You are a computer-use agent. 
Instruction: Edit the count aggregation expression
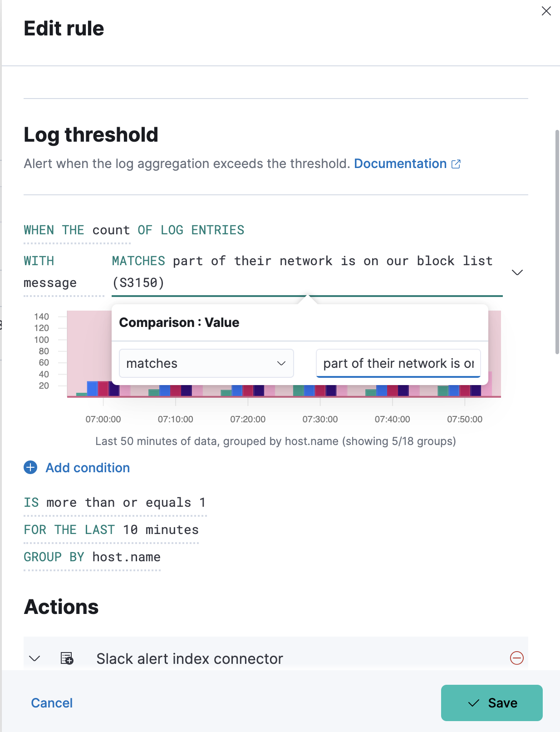(x=77, y=230)
